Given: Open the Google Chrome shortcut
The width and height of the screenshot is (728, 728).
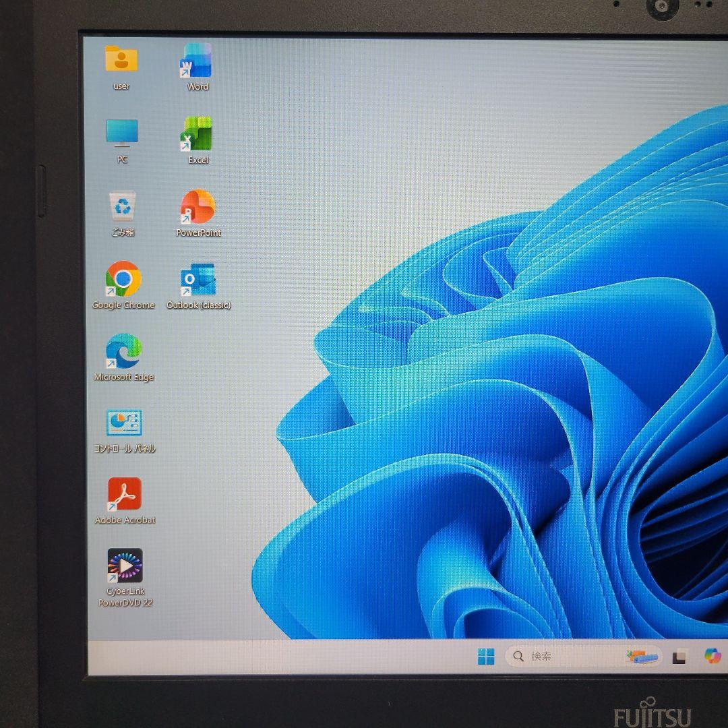Looking at the screenshot, I should point(123,280).
